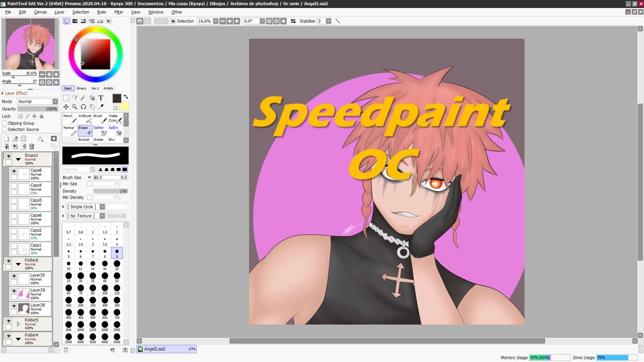
Task: Collapse the Folder4 group
Action: point(19,339)
